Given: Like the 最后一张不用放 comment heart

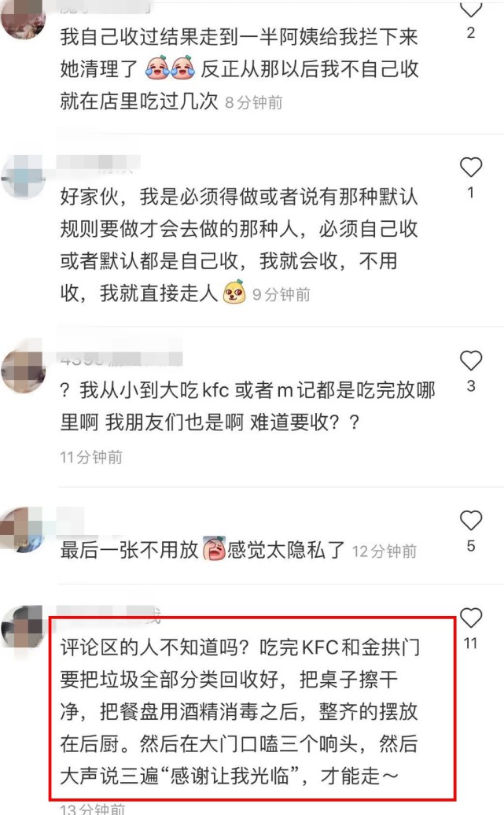Looking at the screenshot, I should 471,520.
